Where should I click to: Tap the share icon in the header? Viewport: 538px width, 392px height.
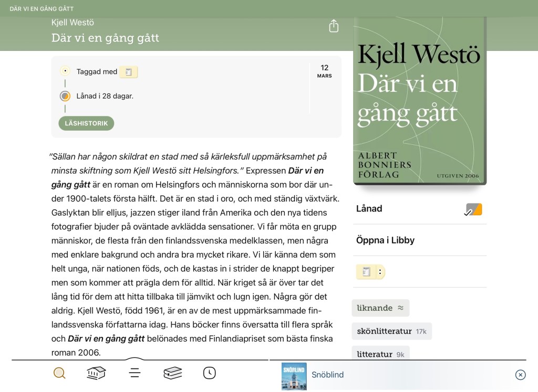[x=334, y=26]
